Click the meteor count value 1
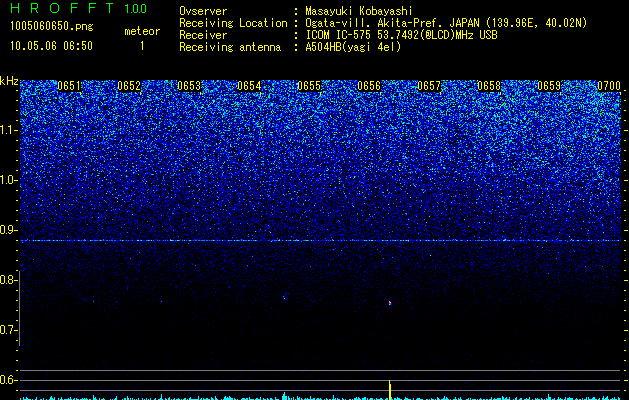Screen dimensions: 629x400 pos(142,46)
